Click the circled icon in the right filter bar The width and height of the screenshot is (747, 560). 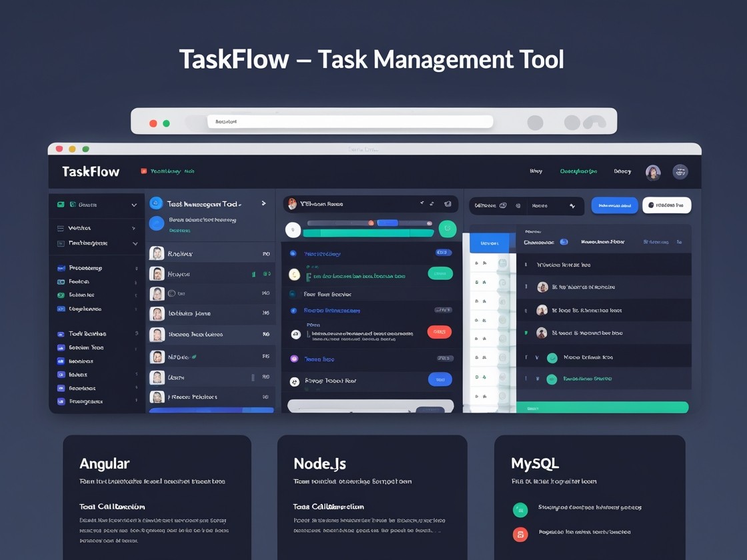[x=503, y=206]
